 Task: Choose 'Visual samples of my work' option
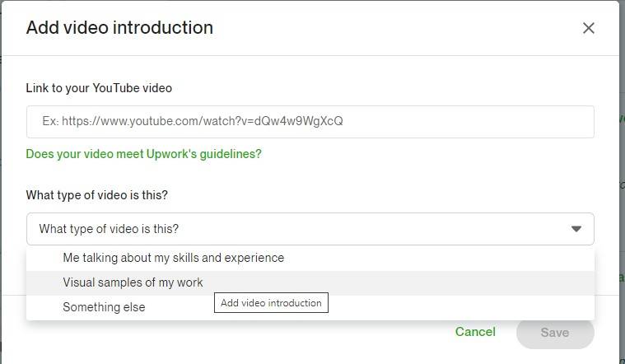click(x=310, y=282)
